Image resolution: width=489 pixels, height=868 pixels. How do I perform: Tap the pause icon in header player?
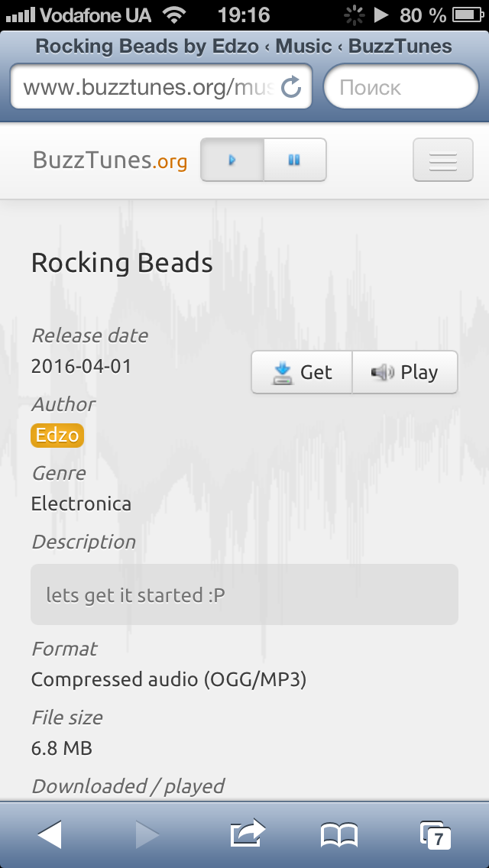[295, 160]
